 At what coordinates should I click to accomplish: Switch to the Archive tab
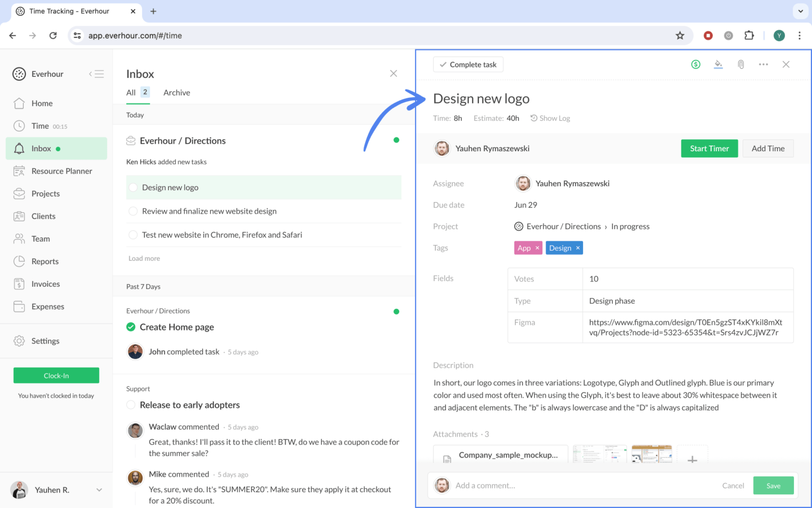point(177,93)
